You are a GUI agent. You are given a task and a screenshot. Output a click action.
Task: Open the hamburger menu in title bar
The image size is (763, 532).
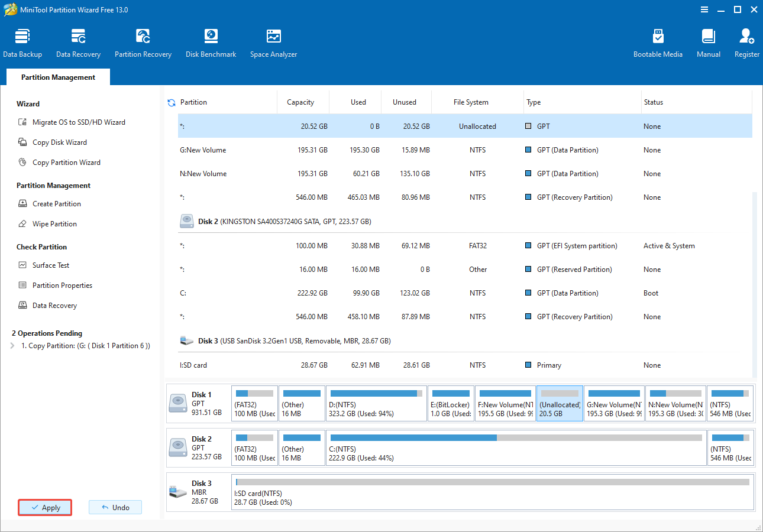pyautogui.click(x=704, y=9)
